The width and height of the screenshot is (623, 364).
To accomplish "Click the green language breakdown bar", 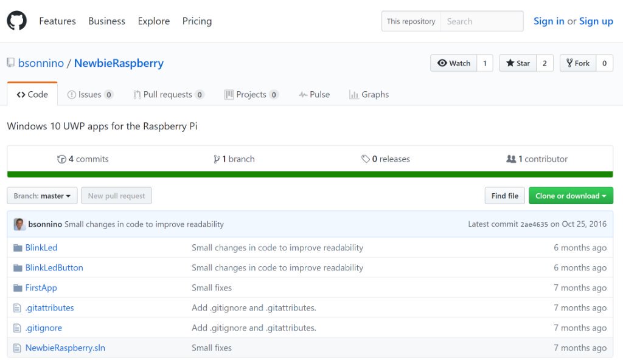I will (x=310, y=174).
